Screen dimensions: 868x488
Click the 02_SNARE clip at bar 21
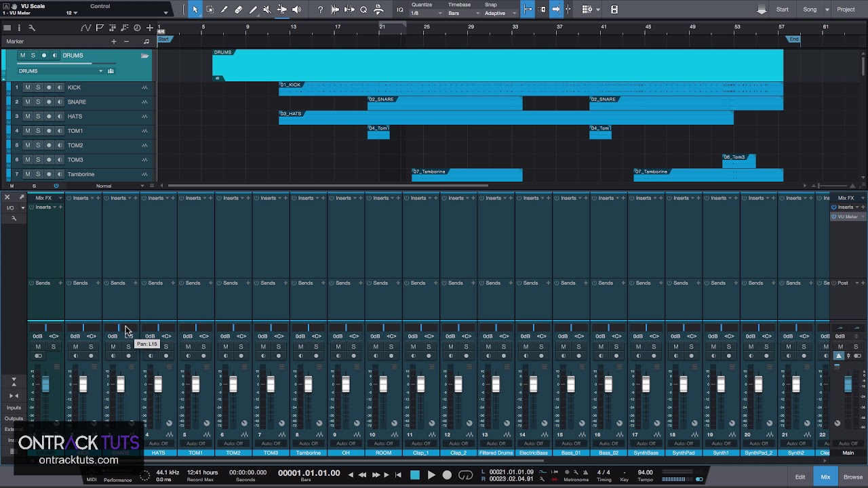pos(445,102)
